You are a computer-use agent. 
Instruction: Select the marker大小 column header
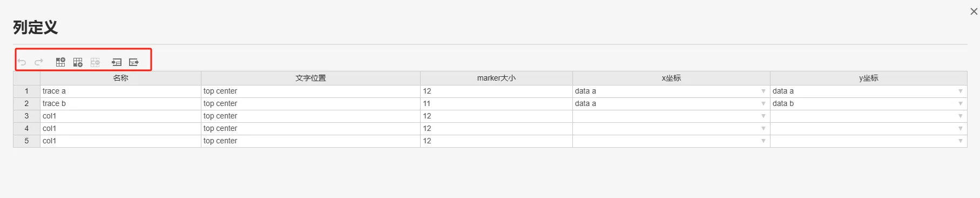point(496,78)
